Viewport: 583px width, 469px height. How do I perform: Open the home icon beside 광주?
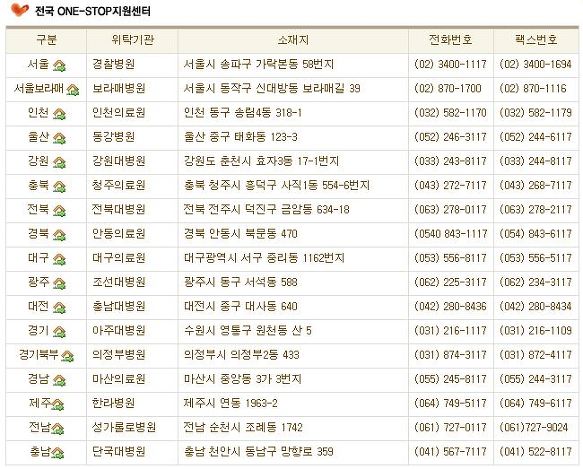click(59, 283)
